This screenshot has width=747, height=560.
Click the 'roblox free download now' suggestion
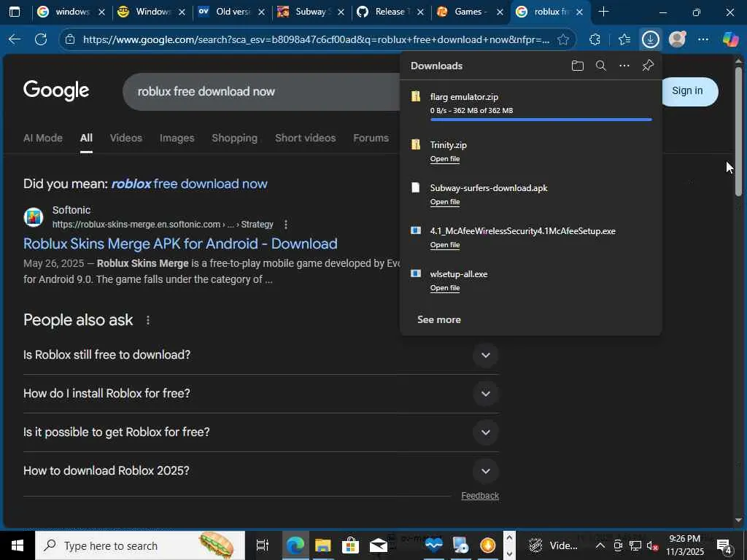(x=189, y=184)
